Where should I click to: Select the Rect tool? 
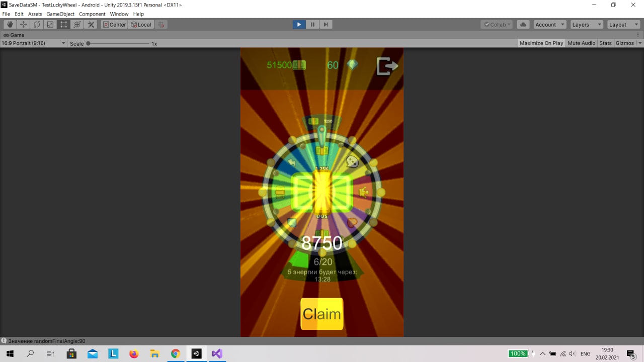[64, 24]
